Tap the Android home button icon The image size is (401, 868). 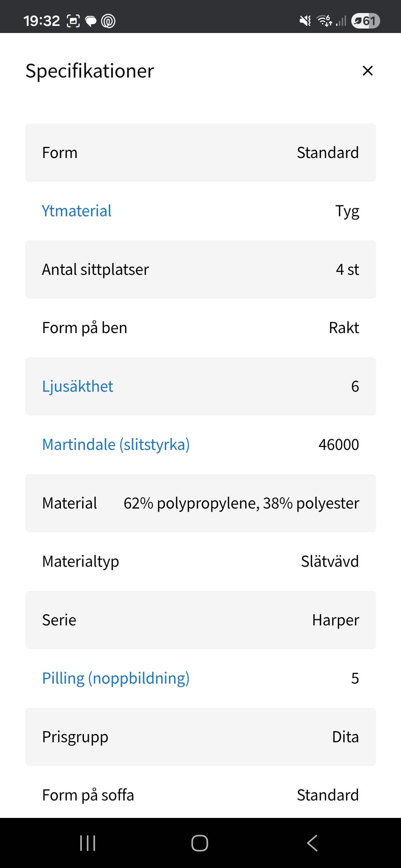click(x=200, y=843)
